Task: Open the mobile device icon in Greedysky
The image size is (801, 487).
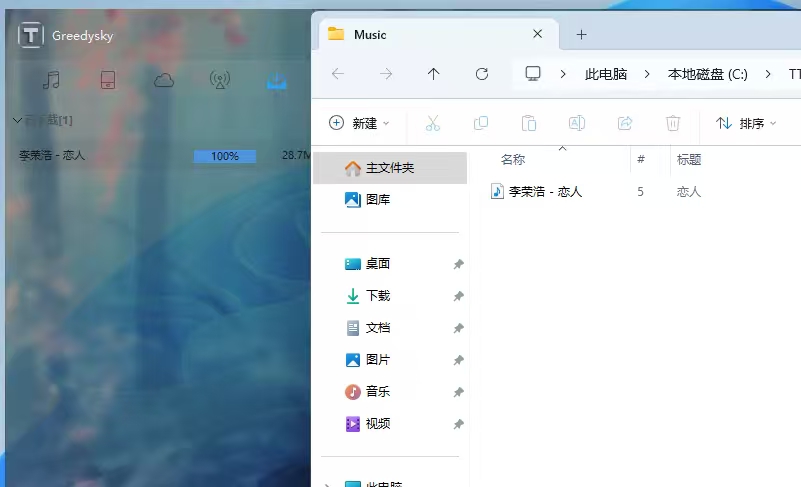Action: tap(108, 80)
